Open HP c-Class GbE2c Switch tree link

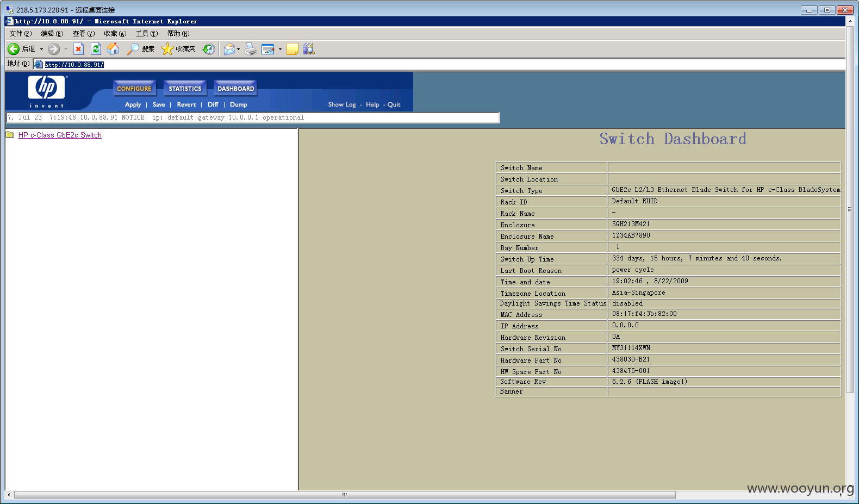60,135
